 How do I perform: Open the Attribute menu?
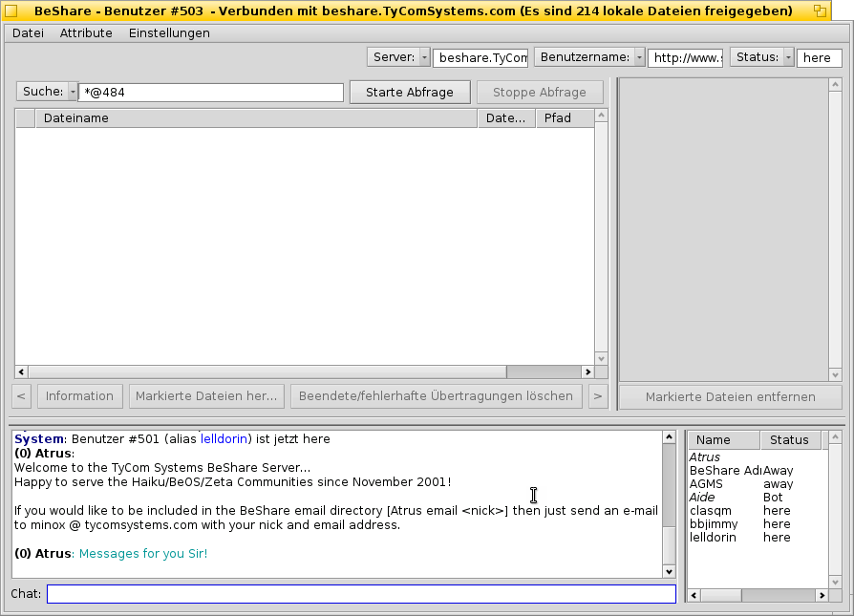86,33
